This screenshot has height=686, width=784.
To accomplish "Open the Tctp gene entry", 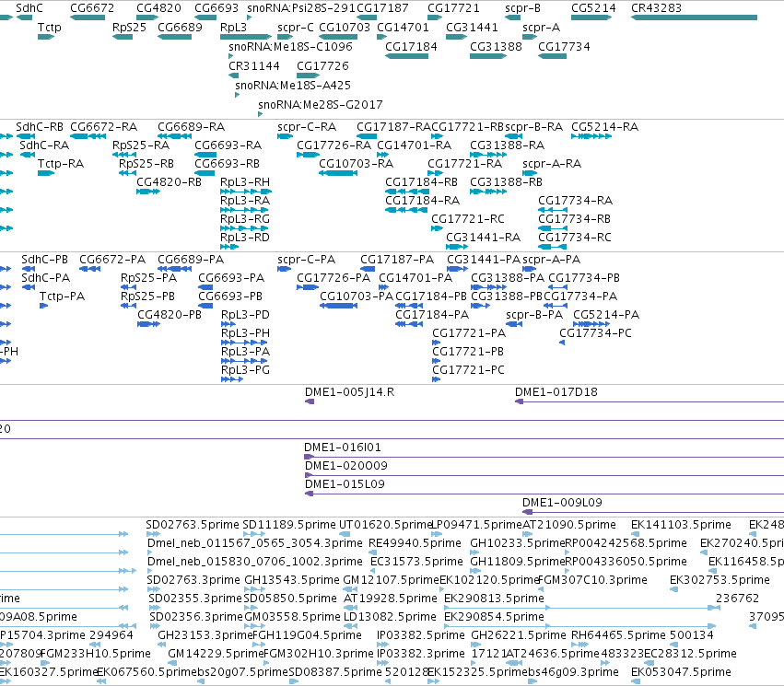I will point(45,37).
